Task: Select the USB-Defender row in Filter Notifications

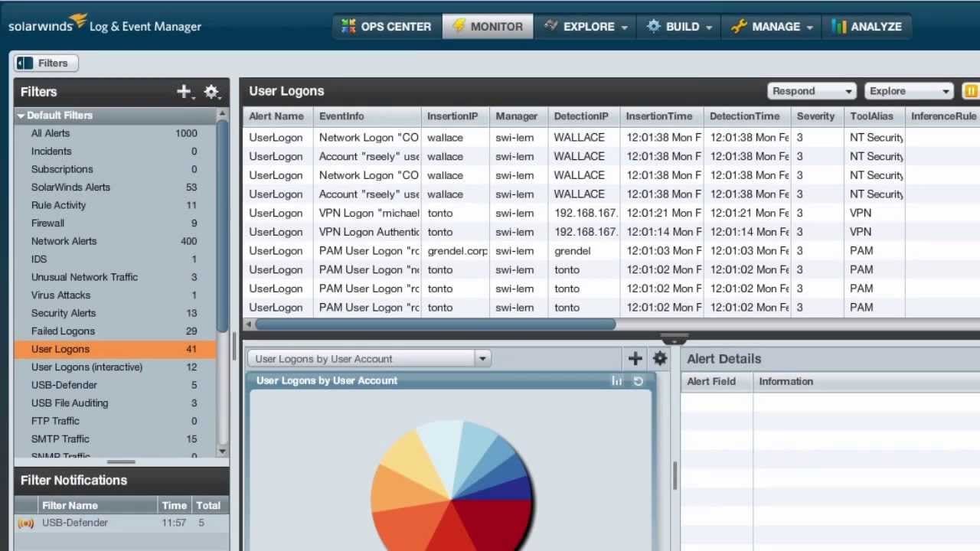Action: click(122, 523)
